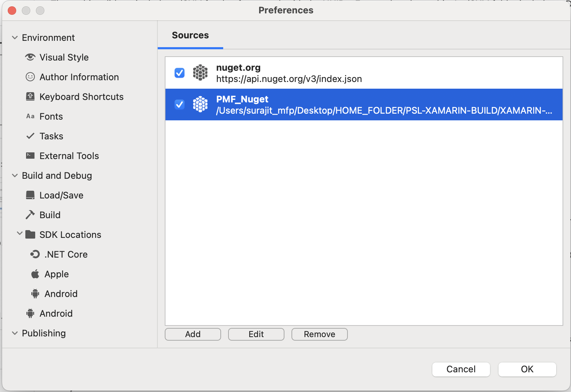Click the Keyboard Shortcuts icon
The width and height of the screenshot is (571, 392).
point(30,96)
